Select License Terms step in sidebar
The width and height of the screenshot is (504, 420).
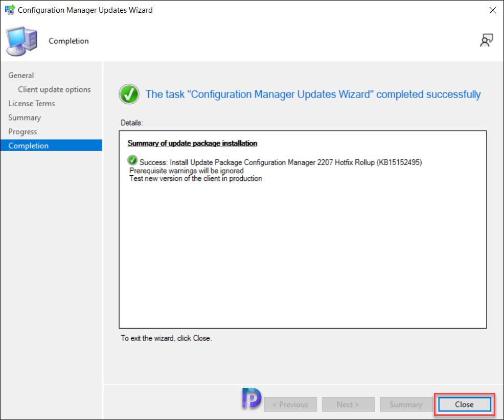tap(32, 104)
